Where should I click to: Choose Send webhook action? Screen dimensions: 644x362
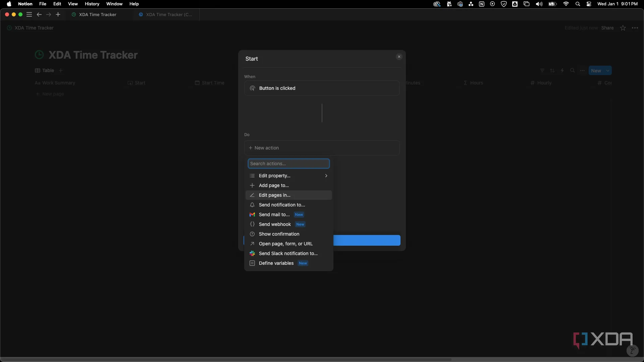(x=289, y=224)
